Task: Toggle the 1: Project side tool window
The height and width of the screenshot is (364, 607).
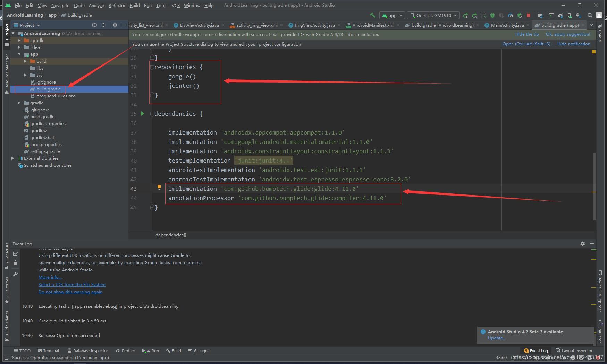Action: coord(7,34)
